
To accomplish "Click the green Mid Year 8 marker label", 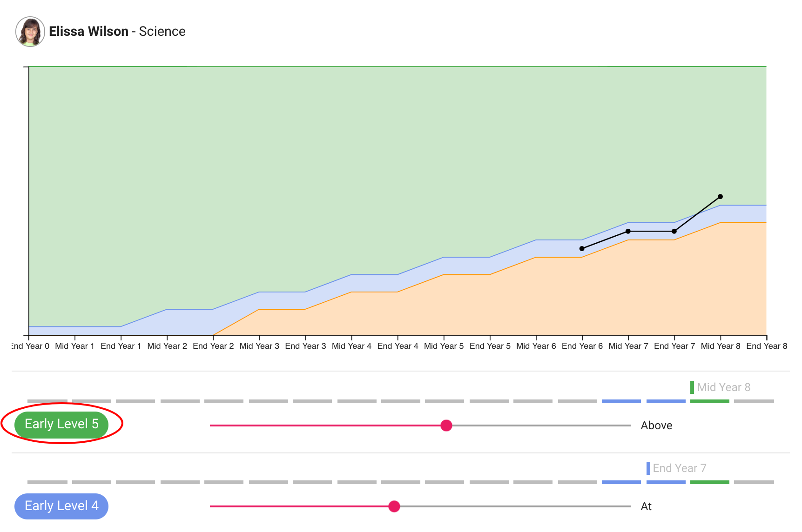I will click(723, 387).
